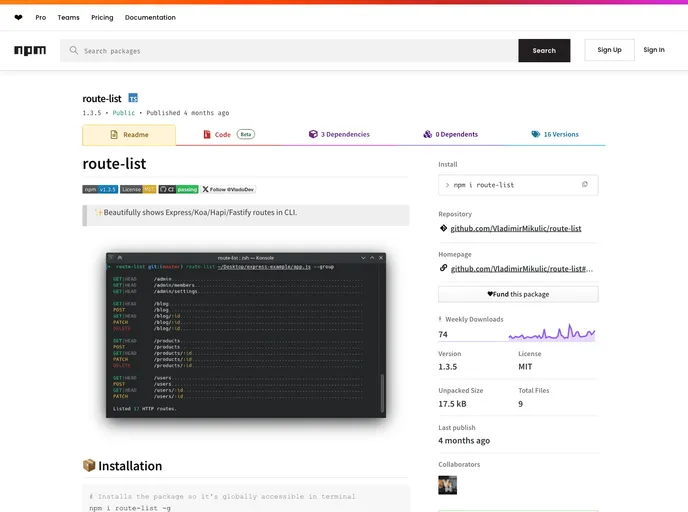Click the heart icon in top bar
This screenshot has height=512, width=688.
tap(18, 17)
